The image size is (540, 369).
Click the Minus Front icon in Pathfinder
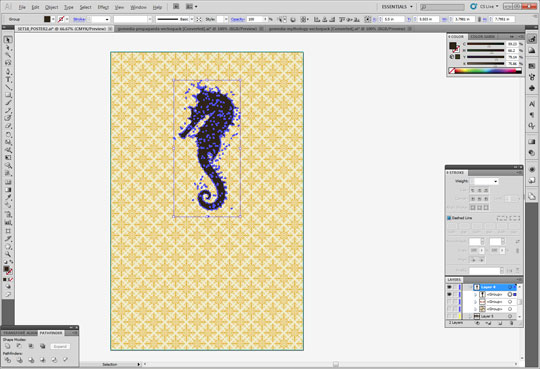pyautogui.click(x=19, y=346)
